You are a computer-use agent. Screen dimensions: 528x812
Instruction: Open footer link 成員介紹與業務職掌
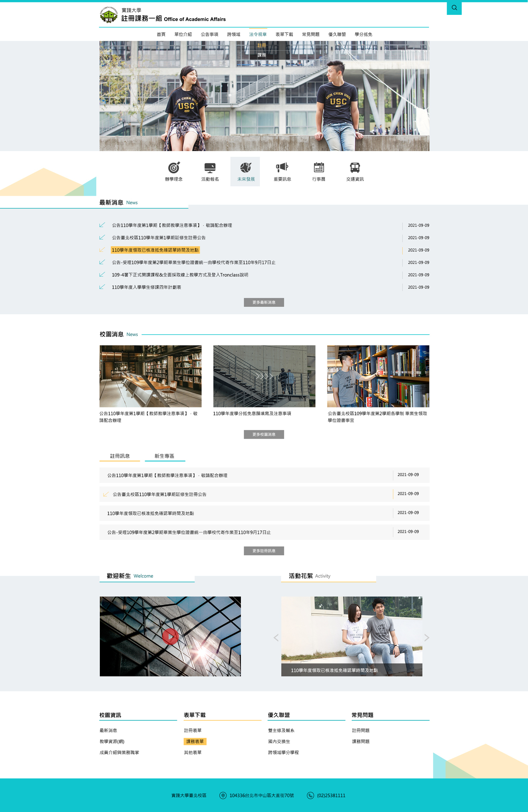(119, 753)
